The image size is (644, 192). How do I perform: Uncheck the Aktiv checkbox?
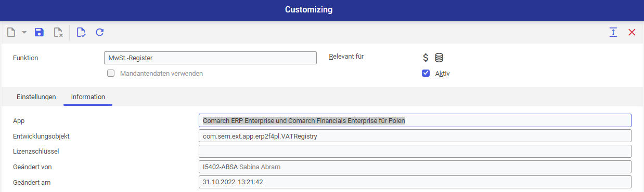point(426,73)
